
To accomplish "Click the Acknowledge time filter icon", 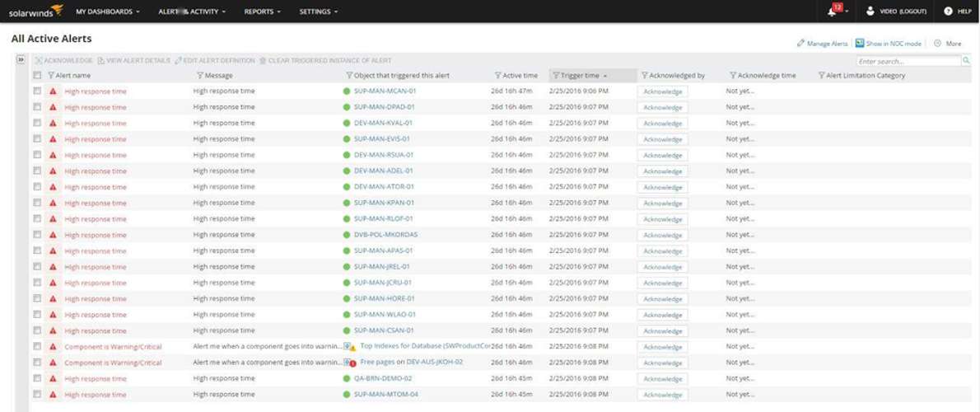I will coord(733,75).
